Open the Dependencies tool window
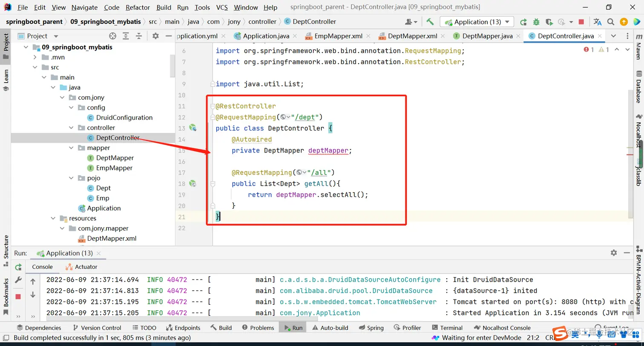The width and height of the screenshot is (644, 346). tap(39, 328)
